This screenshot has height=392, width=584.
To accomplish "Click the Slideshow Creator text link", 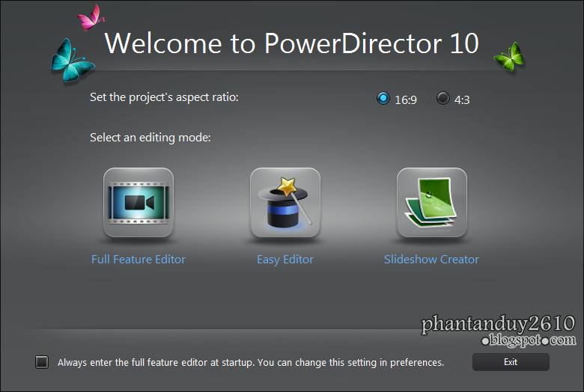I will tap(432, 259).
